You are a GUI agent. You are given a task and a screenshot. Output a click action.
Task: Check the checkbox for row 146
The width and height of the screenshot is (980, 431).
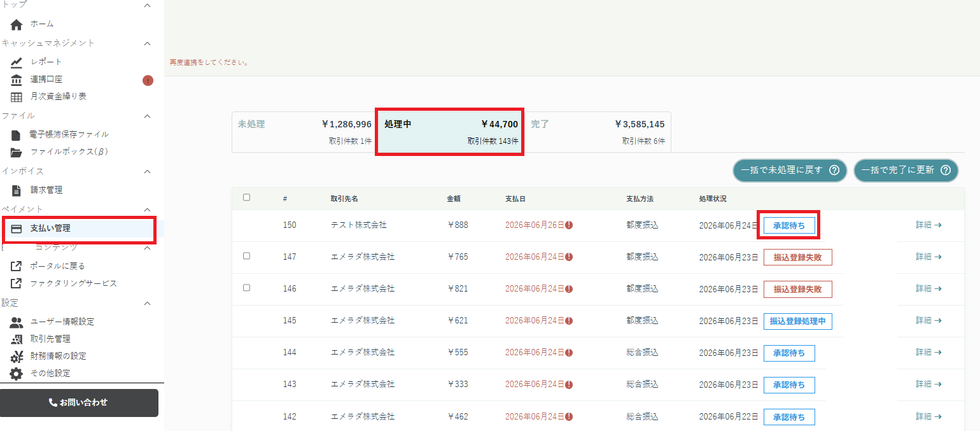(246, 288)
